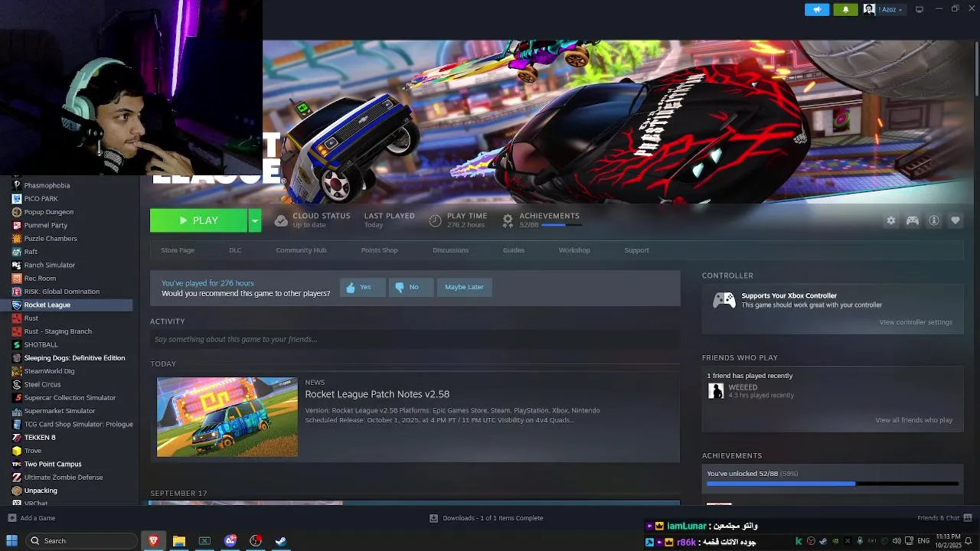Viewport: 980px width, 551px height.
Task: Click the Ranch Simulator game icon
Action: (17, 265)
